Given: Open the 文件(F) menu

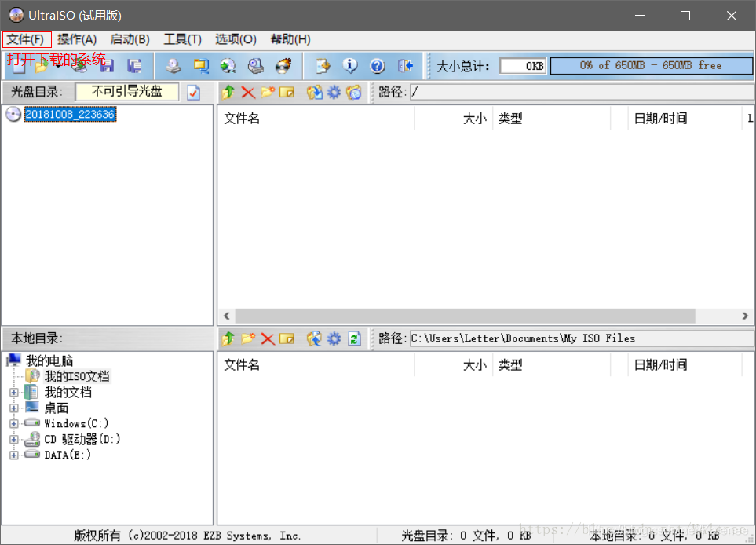Looking at the screenshot, I should point(26,39).
